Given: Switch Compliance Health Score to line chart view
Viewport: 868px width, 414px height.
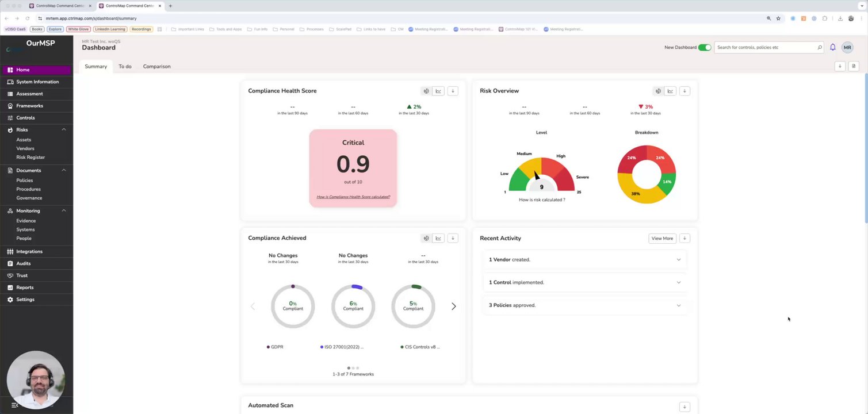Looking at the screenshot, I should pyautogui.click(x=438, y=91).
